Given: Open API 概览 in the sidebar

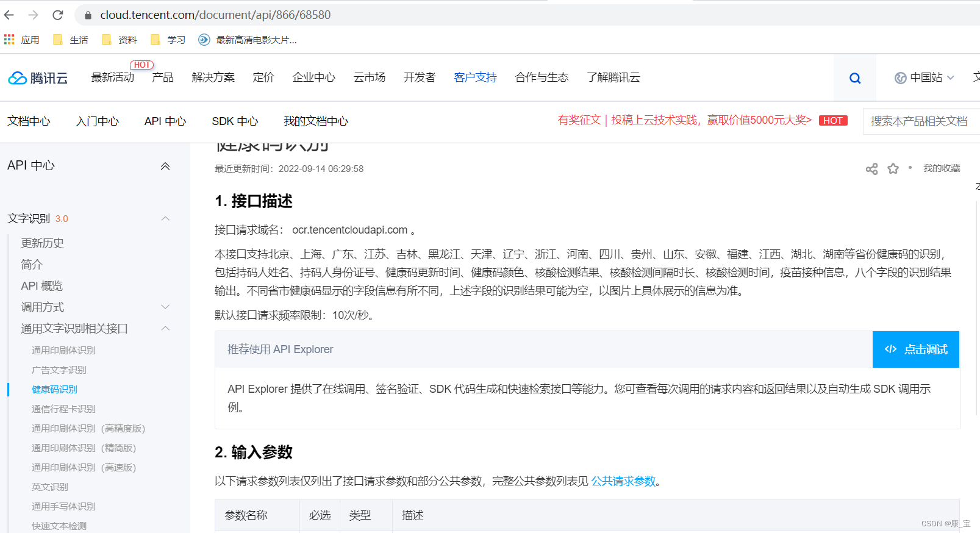Looking at the screenshot, I should (x=42, y=285).
